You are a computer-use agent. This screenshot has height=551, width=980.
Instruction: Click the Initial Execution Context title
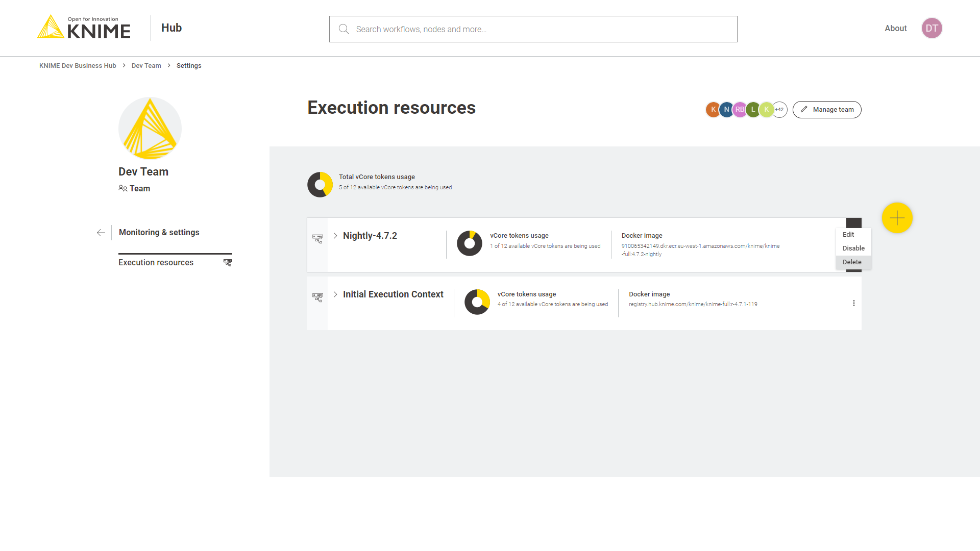(393, 294)
